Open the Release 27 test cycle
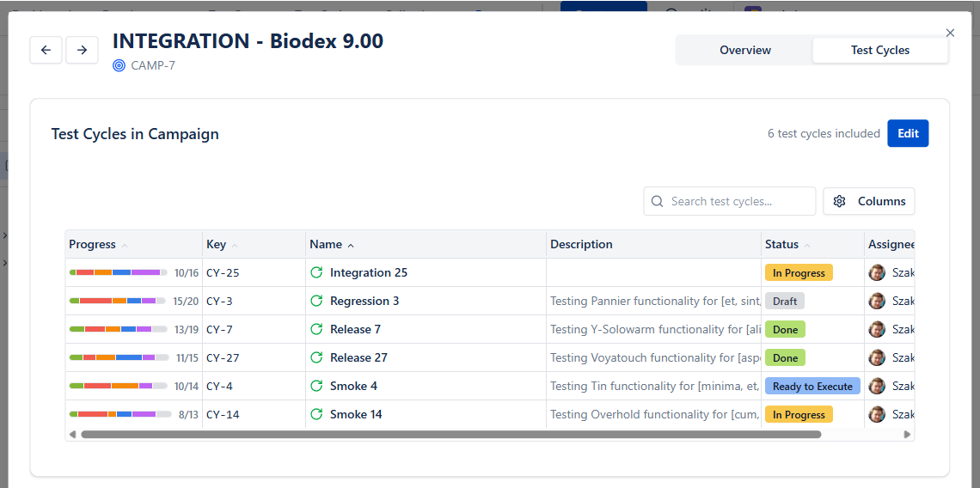The width and height of the screenshot is (980, 488). pos(358,357)
